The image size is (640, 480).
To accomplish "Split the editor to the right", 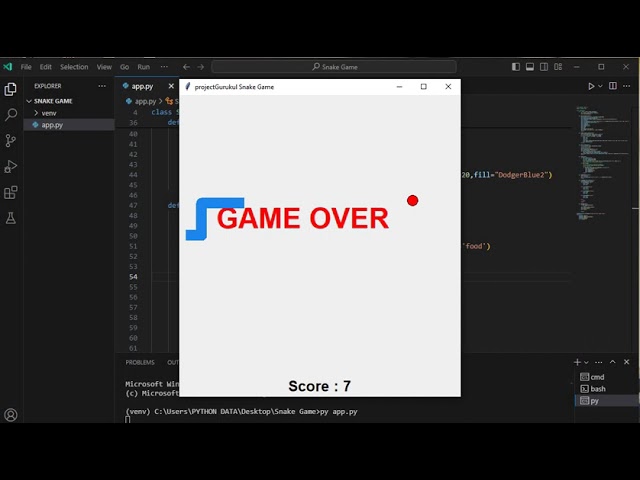I will 613,86.
